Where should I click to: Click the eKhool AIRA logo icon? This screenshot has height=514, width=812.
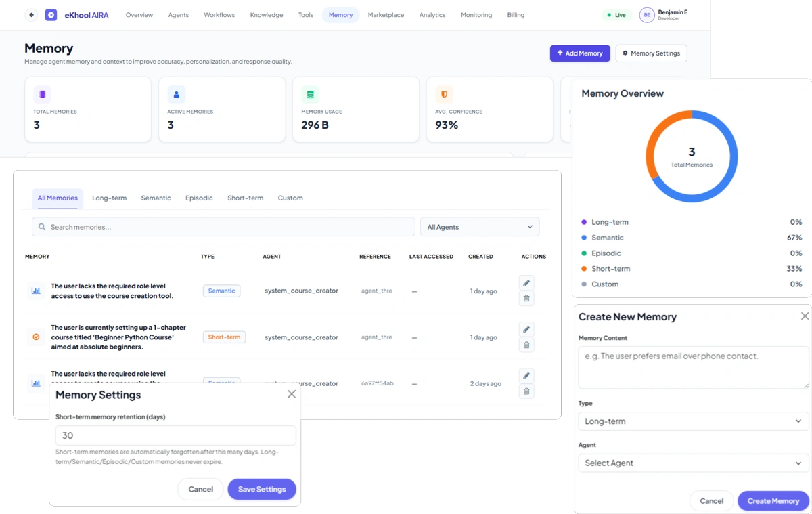point(51,15)
